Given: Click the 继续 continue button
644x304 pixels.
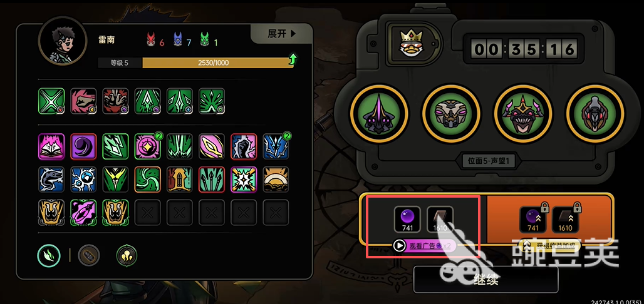Looking at the screenshot, I should click(486, 280).
